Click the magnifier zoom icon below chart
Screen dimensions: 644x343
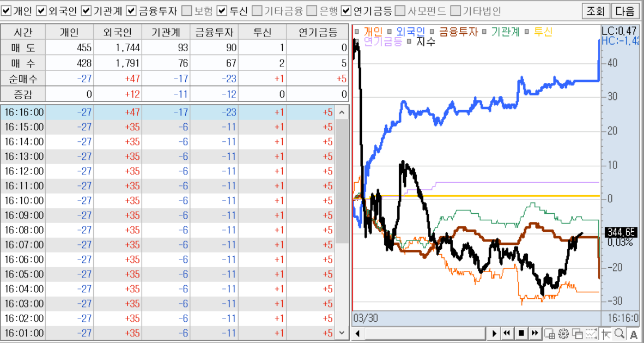(619, 333)
